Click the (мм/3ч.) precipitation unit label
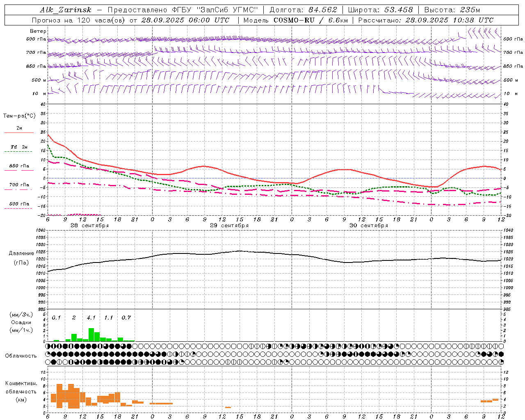525x420 pixels. [x=21, y=315]
